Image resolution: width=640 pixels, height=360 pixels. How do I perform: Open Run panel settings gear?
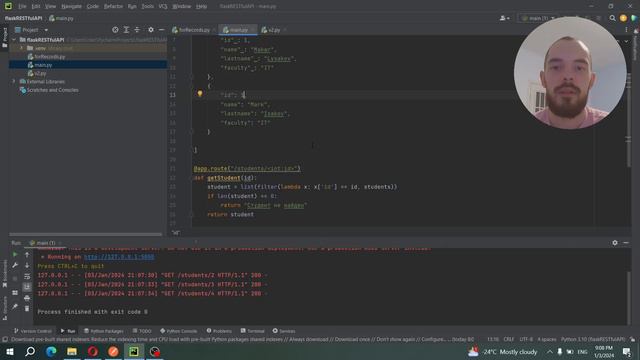coord(615,242)
